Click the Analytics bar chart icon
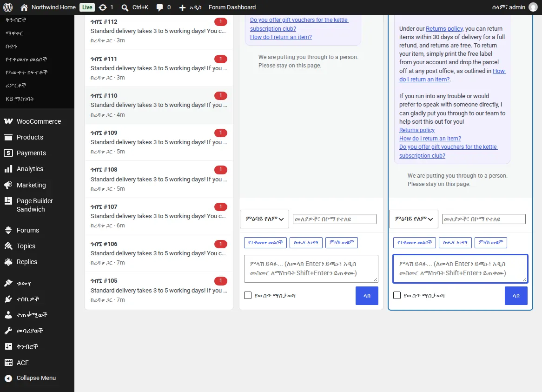This screenshot has width=542, height=392. coord(8,169)
